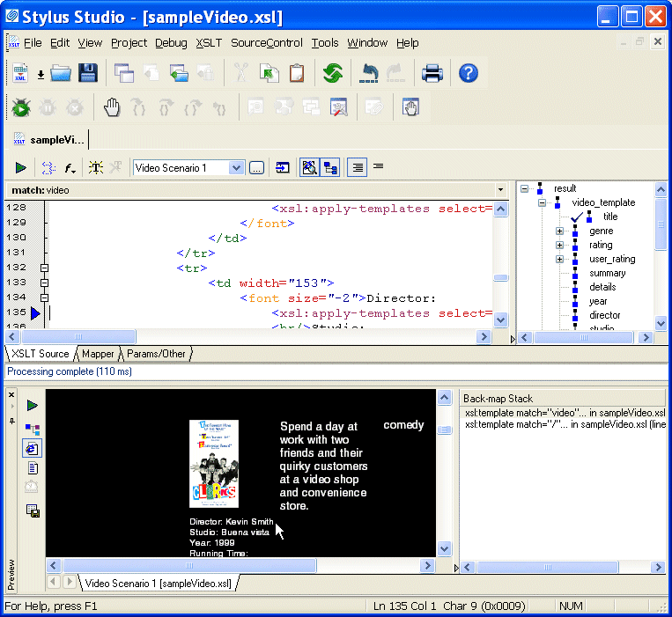Image resolution: width=672 pixels, height=617 pixels.
Task: Click the Paste clipboard icon
Action: click(x=298, y=73)
